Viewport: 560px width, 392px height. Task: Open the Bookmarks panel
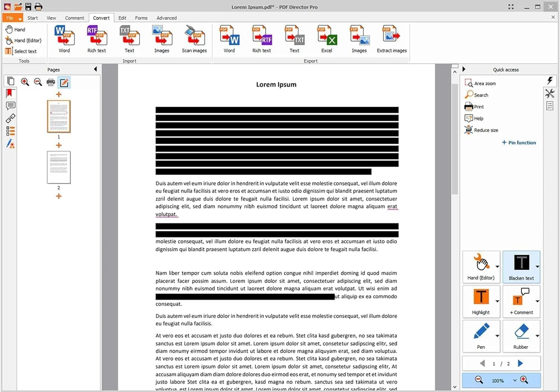pyautogui.click(x=10, y=93)
